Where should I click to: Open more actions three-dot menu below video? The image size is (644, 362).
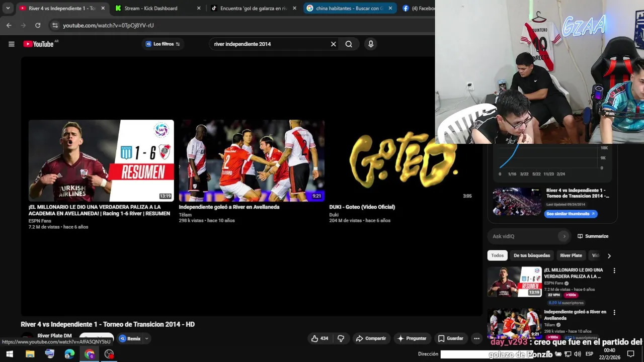click(x=476, y=338)
